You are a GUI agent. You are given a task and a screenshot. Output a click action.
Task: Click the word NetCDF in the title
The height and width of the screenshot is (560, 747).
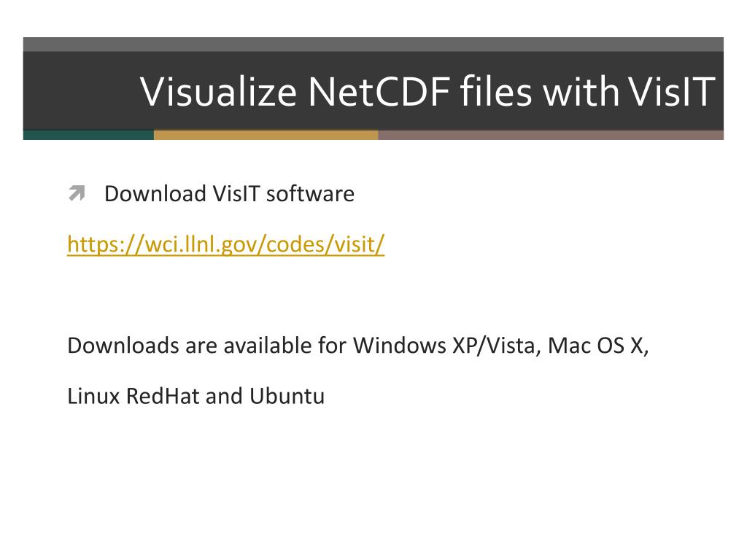click(x=379, y=91)
